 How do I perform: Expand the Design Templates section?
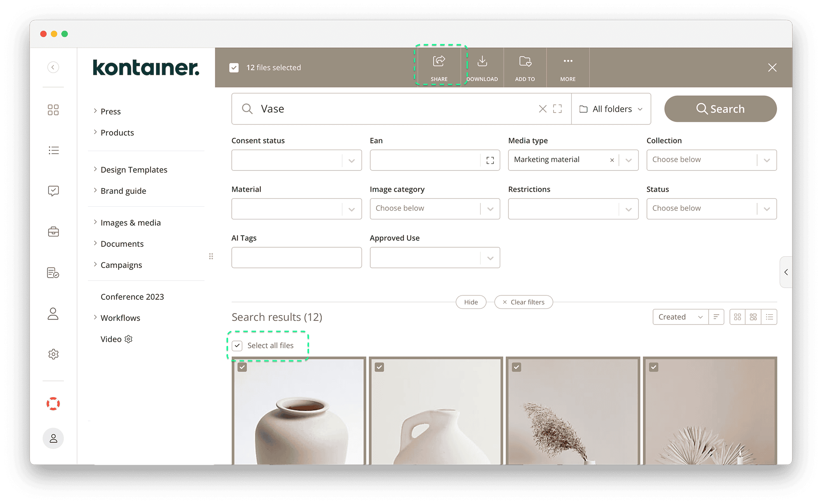(134, 169)
